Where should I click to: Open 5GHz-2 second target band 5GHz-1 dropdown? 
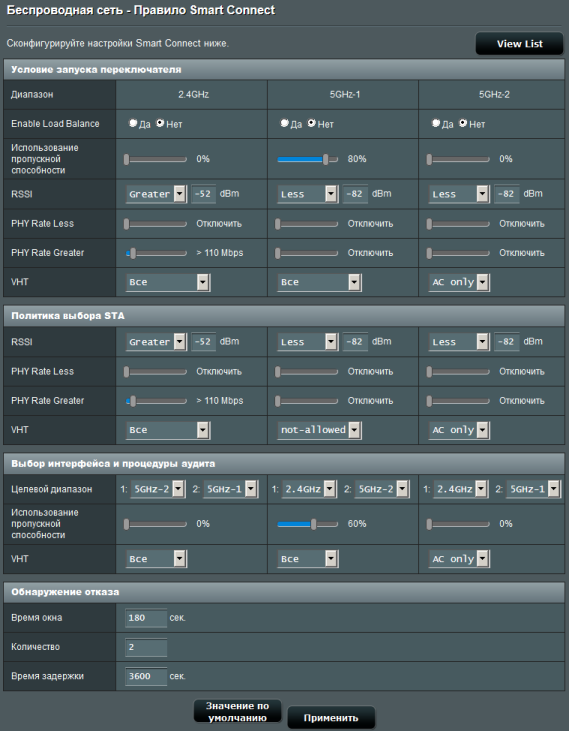[533, 489]
